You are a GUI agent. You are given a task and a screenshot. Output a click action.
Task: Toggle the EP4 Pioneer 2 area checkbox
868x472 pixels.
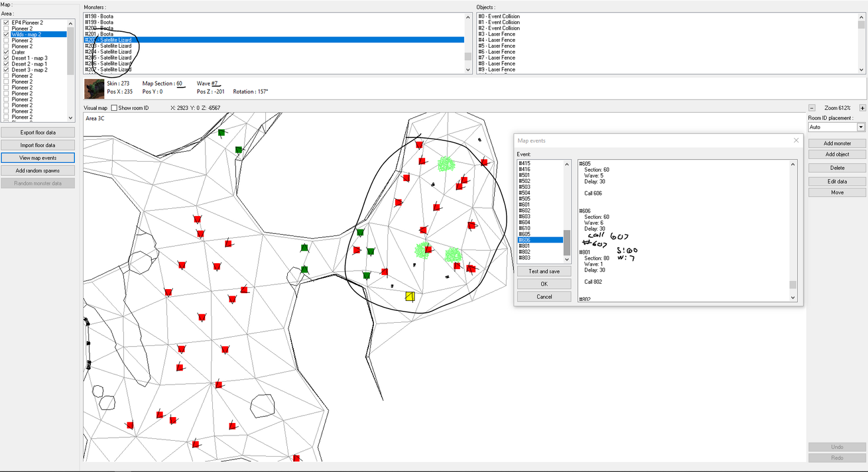point(6,22)
